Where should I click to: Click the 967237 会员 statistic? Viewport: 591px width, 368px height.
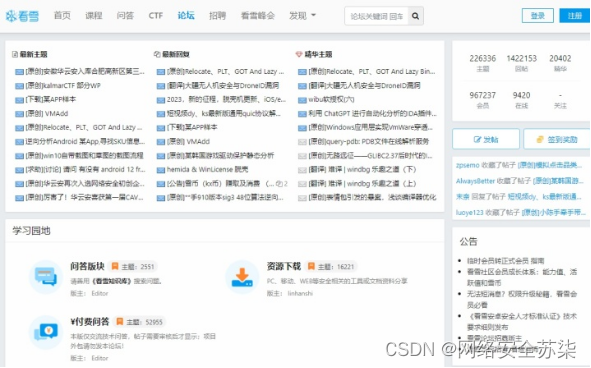[x=482, y=100]
